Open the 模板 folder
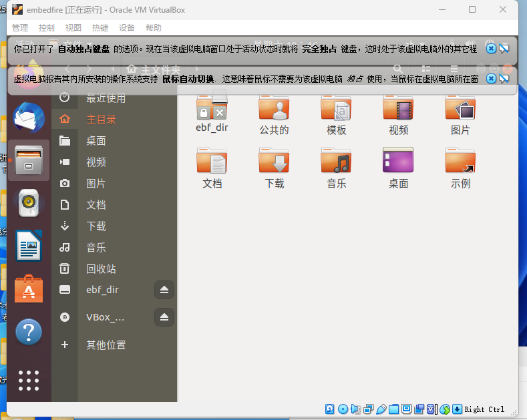The height and width of the screenshot is (420, 527). [336, 115]
